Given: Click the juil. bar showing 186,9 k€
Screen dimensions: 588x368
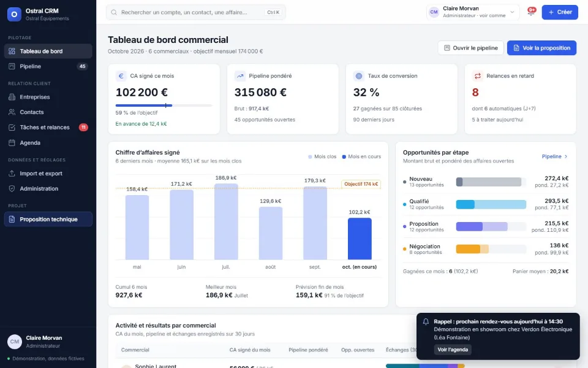Looking at the screenshot, I should coord(226,221).
